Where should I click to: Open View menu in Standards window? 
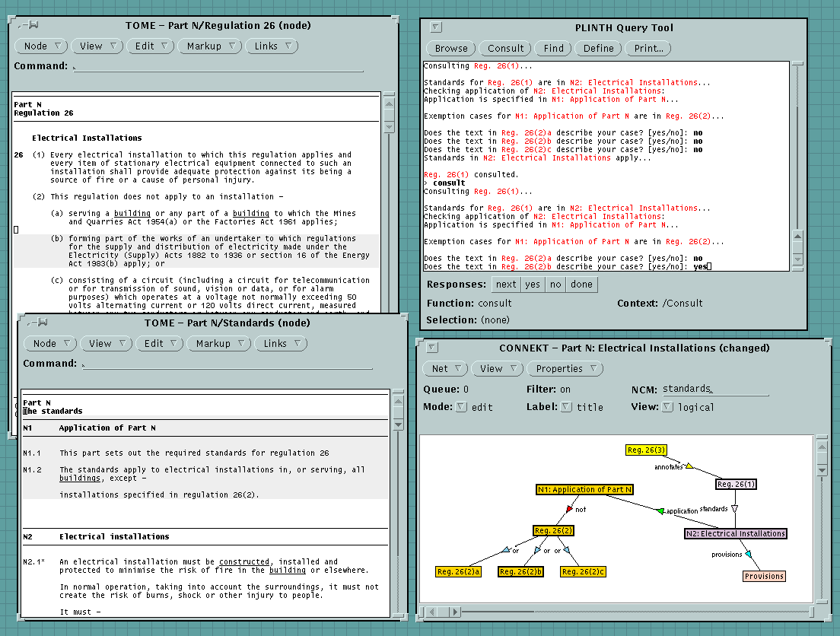(x=106, y=343)
